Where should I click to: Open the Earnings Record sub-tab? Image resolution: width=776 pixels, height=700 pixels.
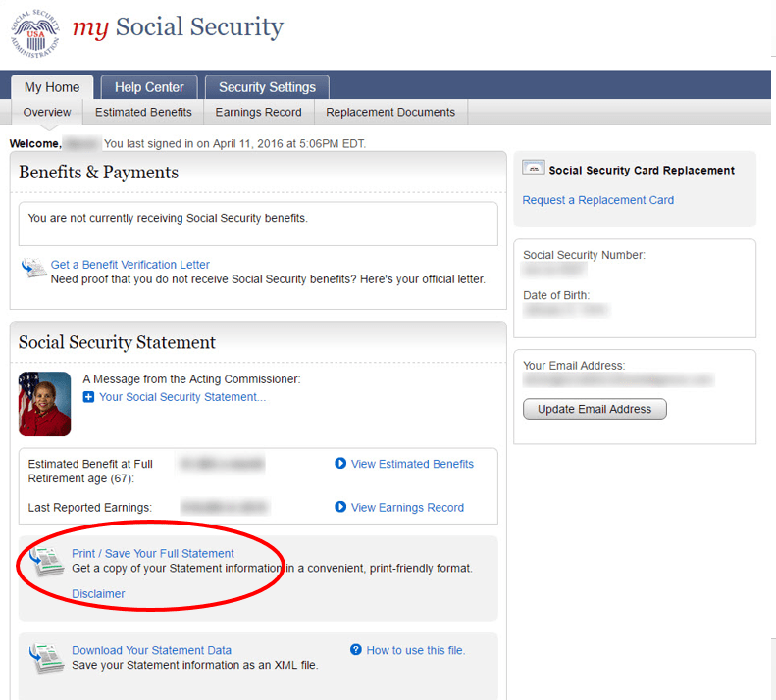click(x=258, y=113)
